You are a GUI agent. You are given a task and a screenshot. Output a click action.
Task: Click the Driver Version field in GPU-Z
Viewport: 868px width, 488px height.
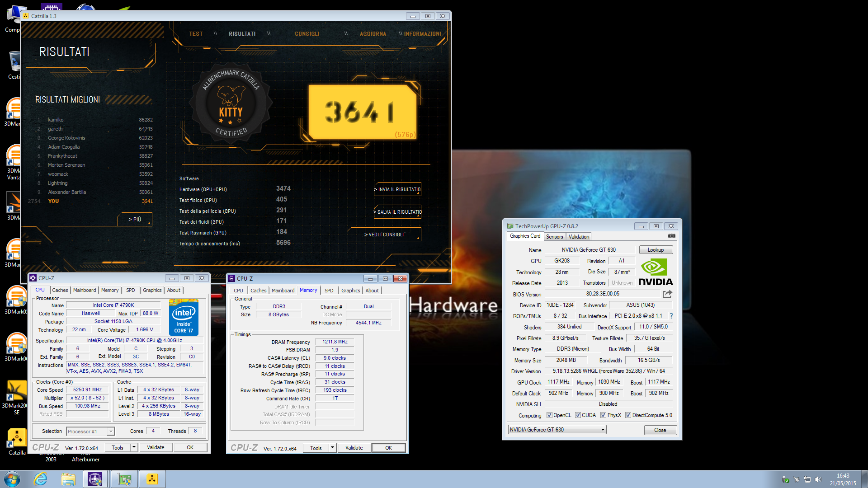(x=609, y=371)
